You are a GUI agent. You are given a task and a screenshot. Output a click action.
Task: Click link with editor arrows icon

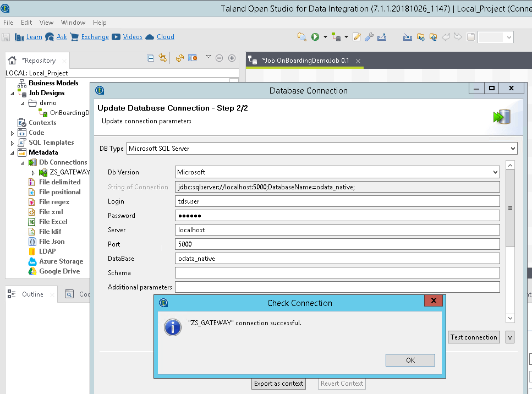click(163, 58)
